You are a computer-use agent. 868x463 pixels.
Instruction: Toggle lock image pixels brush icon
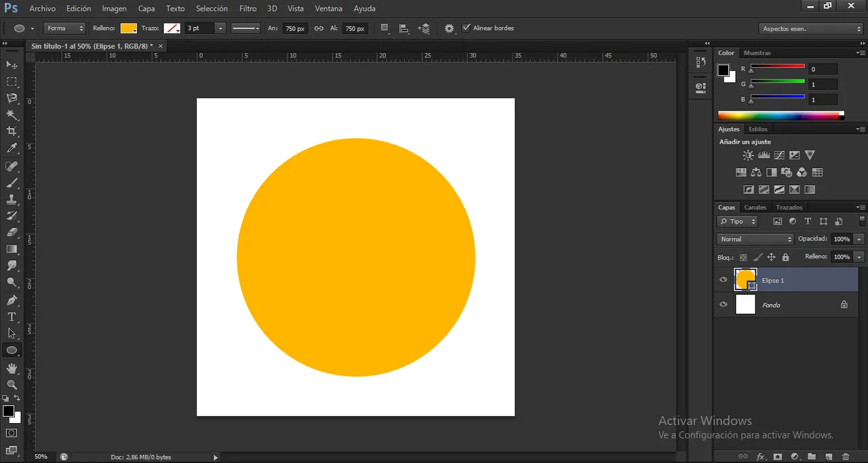click(x=757, y=257)
